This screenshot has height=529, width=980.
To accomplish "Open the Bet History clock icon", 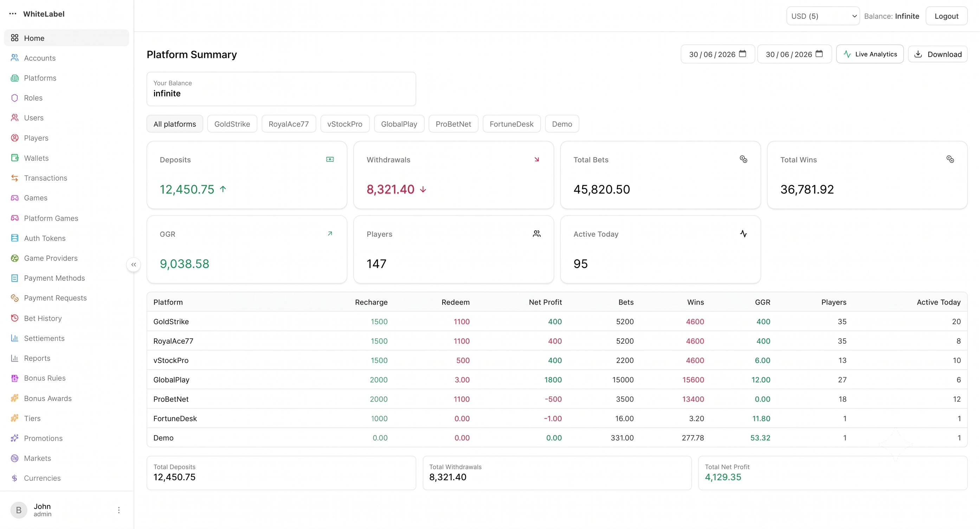I will pyautogui.click(x=14, y=318).
